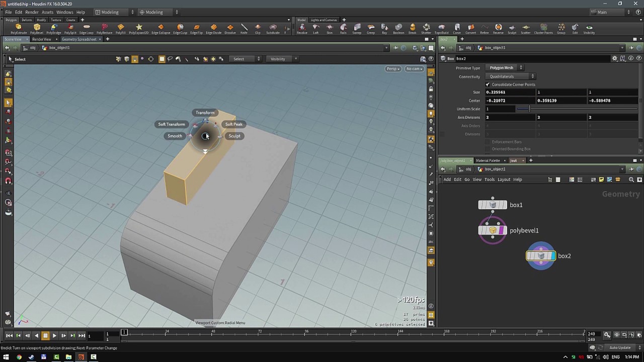Image resolution: width=644 pixels, height=362 pixels.
Task: Open the File menu
Action: click(9, 12)
